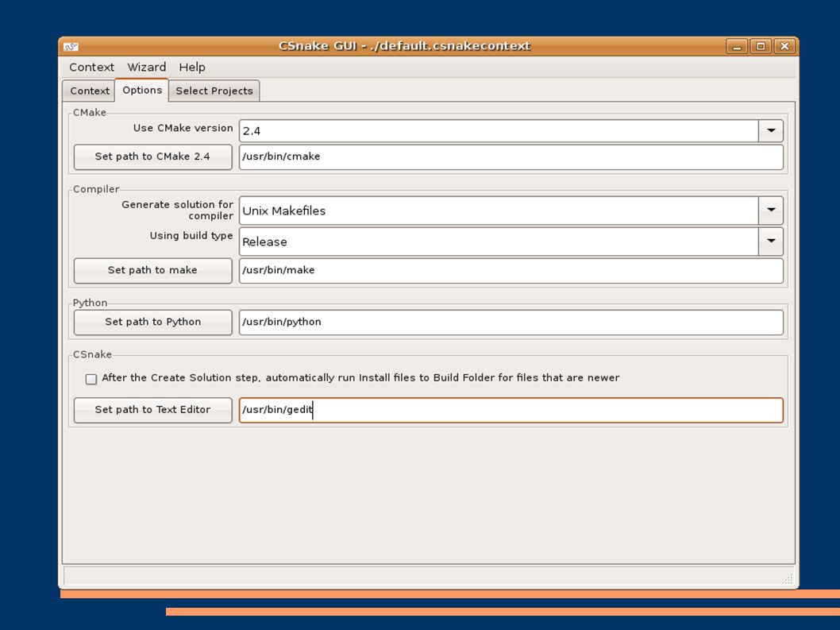Minimize the CSnake GUI window

click(737, 47)
